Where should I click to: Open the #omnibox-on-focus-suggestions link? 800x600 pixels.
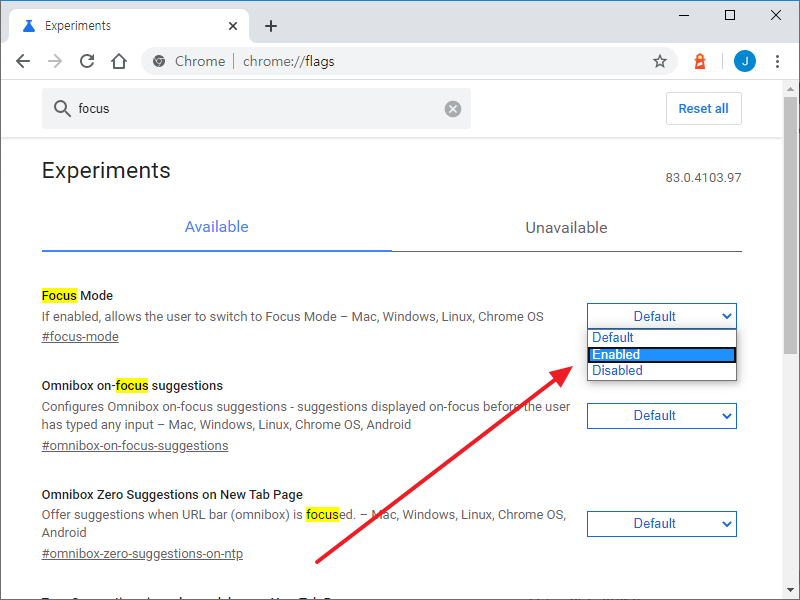coord(135,446)
